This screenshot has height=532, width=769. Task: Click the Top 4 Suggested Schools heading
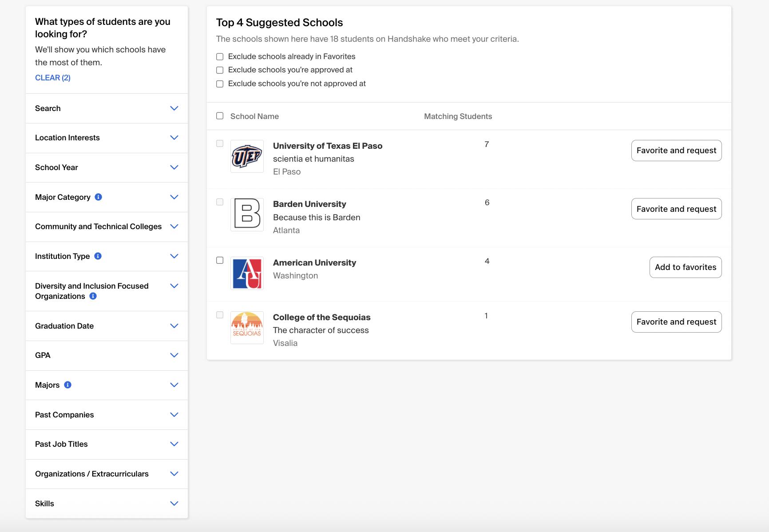point(279,23)
